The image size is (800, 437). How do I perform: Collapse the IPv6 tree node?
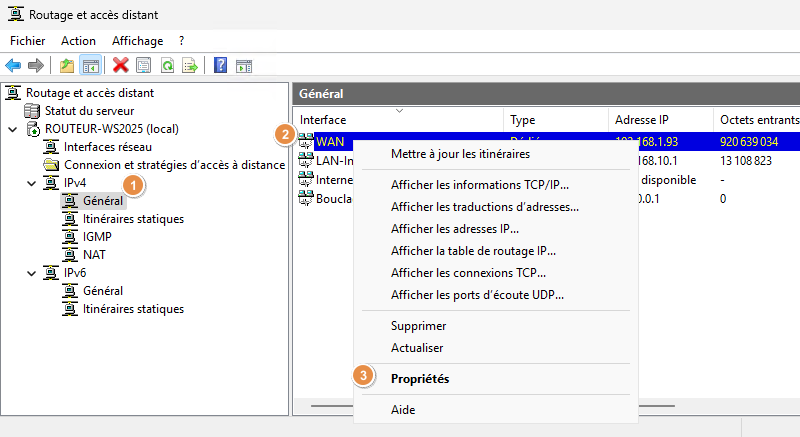32,273
